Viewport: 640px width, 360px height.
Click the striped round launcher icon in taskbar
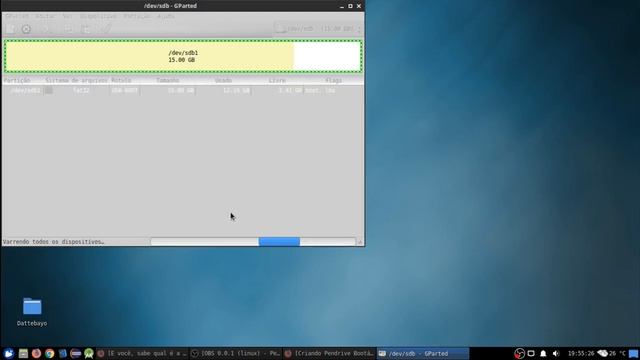point(76,353)
